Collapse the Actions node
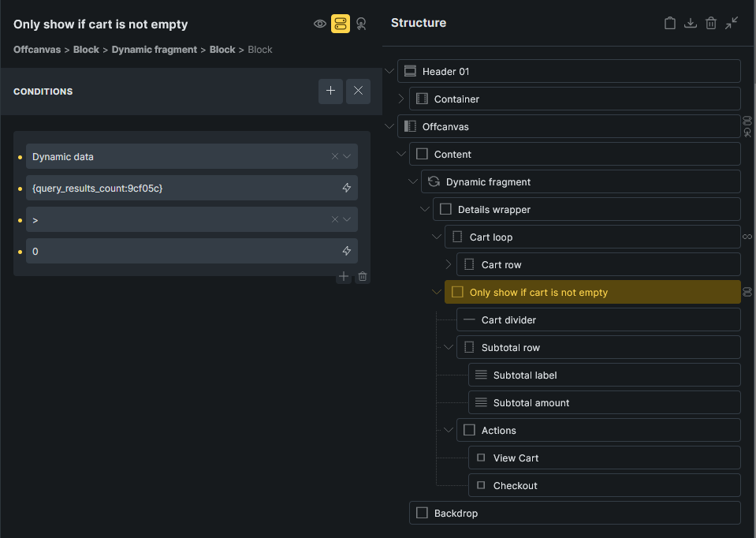Viewport: 756px width, 538px height. coord(449,431)
